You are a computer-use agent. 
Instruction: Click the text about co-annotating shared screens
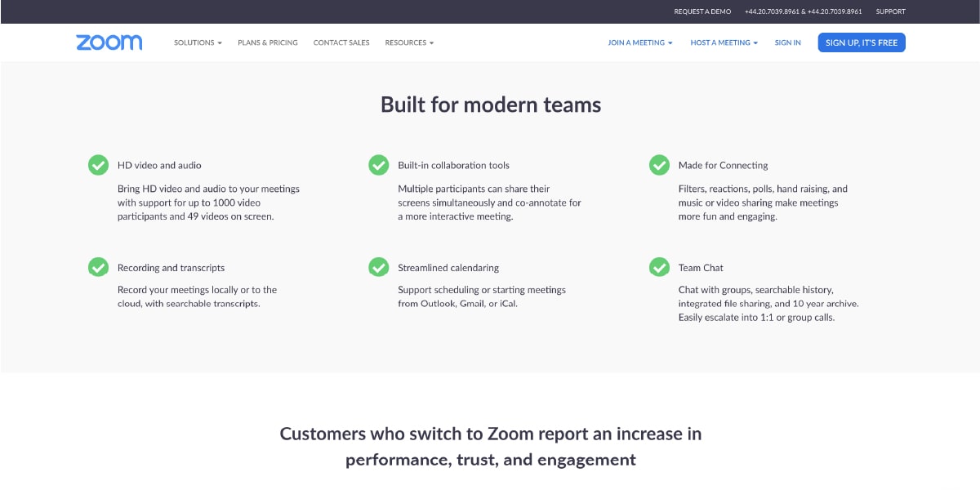pos(489,203)
